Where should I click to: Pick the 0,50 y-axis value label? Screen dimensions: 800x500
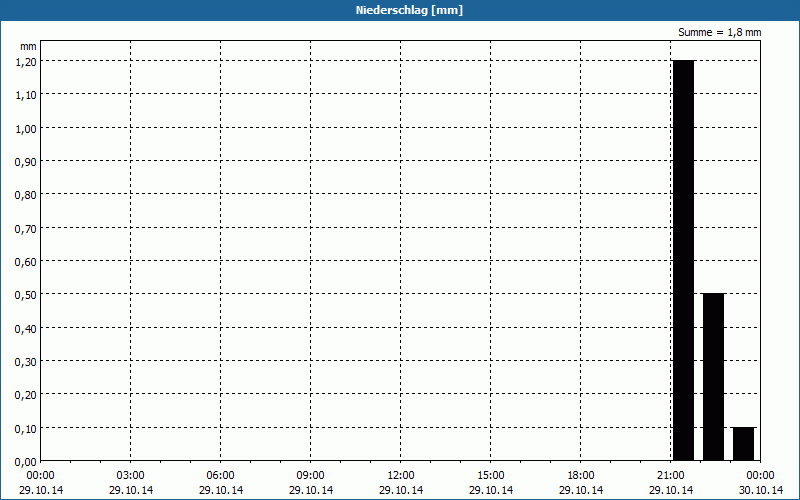click(26, 295)
